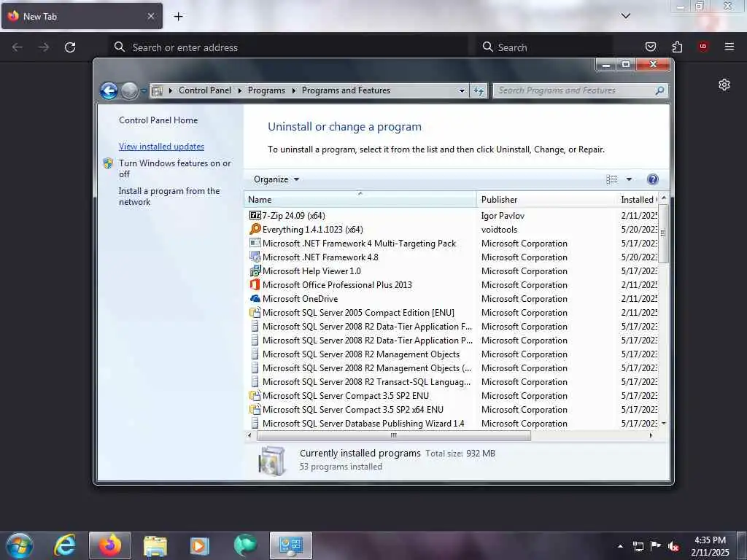This screenshot has height=560, width=747.
Task: Select the Microsoft Office Professional Plus 2013 icon
Action: click(255, 285)
